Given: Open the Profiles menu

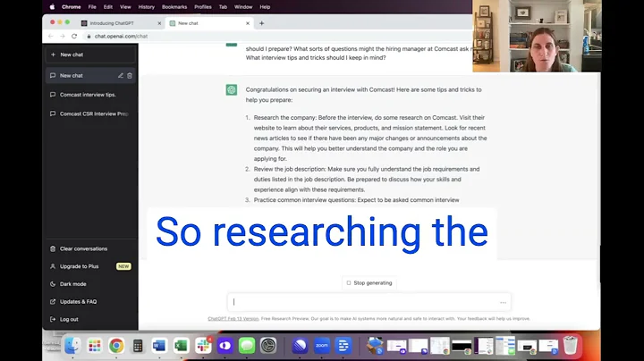Looking at the screenshot, I should pyautogui.click(x=203, y=7).
